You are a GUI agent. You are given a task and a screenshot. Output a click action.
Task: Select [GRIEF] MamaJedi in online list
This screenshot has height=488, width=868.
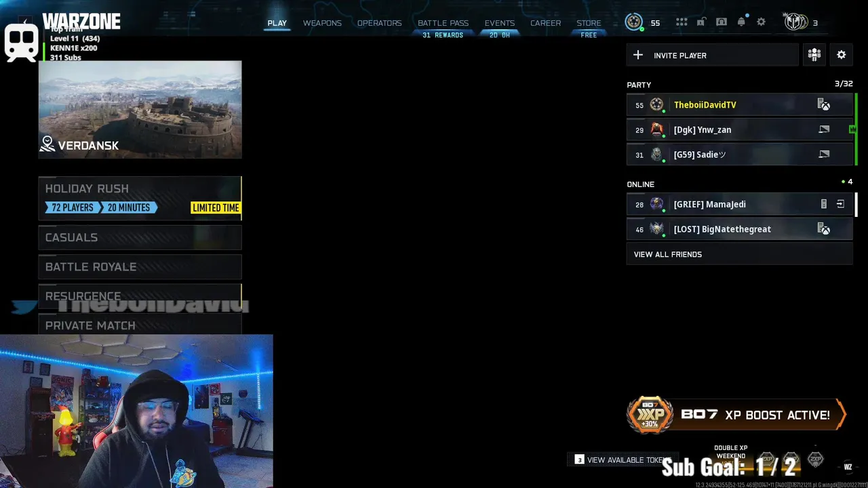pos(739,204)
